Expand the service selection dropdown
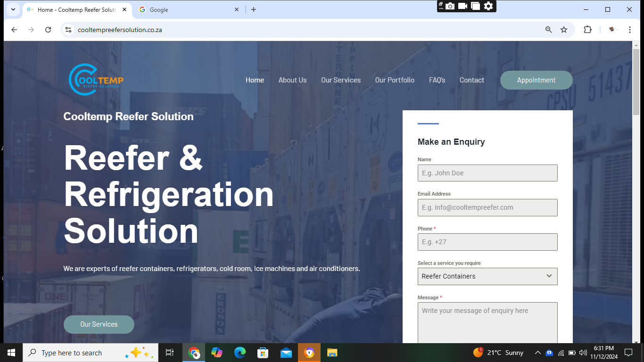644x362 pixels. point(487,276)
